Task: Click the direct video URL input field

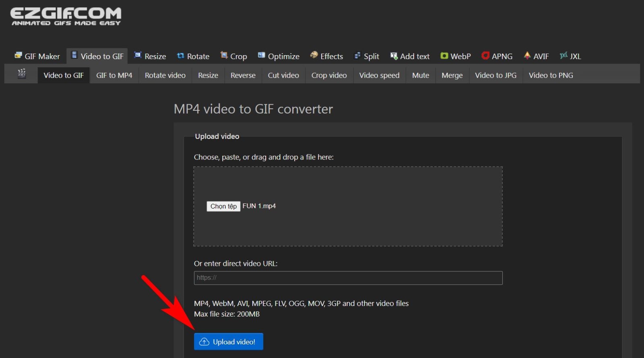Action: coord(348,278)
